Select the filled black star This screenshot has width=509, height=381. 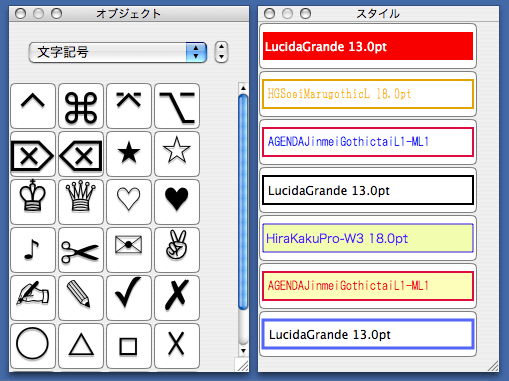(129, 154)
